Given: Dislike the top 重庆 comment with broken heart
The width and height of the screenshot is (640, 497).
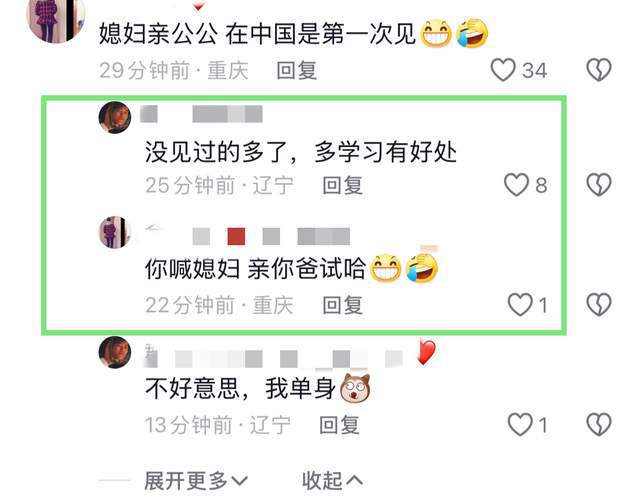Looking at the screenshot, I should tap(599, 70).
